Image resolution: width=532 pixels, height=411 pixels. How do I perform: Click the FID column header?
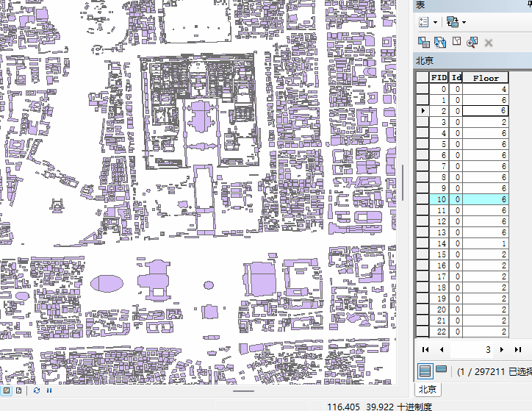(439, 78)
